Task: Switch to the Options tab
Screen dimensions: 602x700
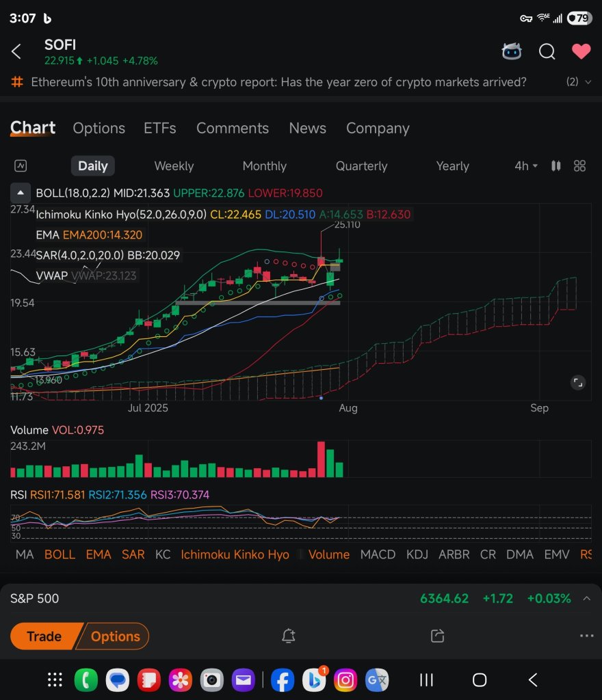Action: tap(99, 128)
